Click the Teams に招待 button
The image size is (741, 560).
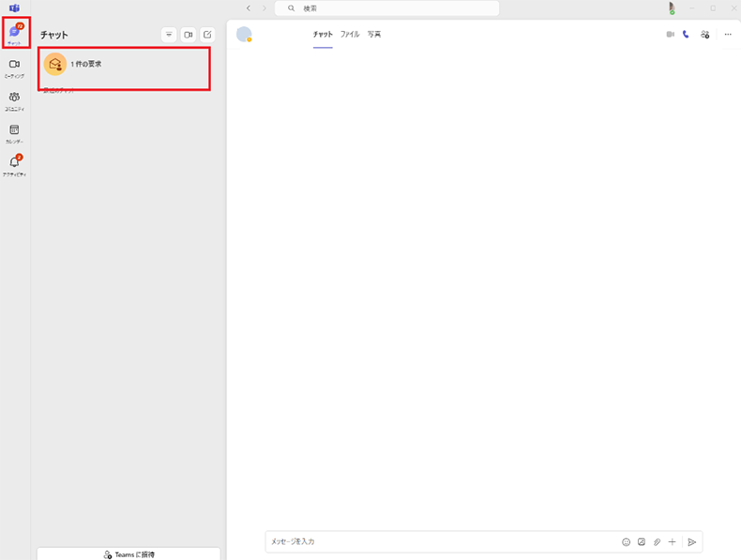[x=129, y=554]
